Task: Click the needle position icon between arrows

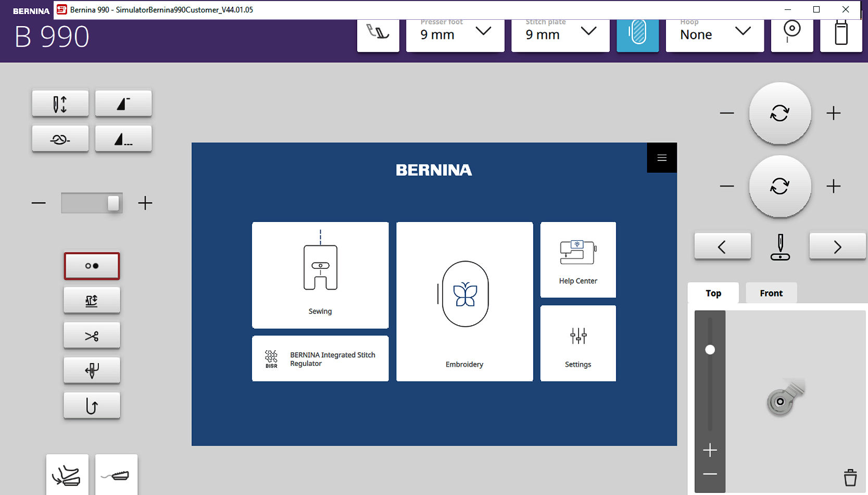Action: tap(780, 247)
